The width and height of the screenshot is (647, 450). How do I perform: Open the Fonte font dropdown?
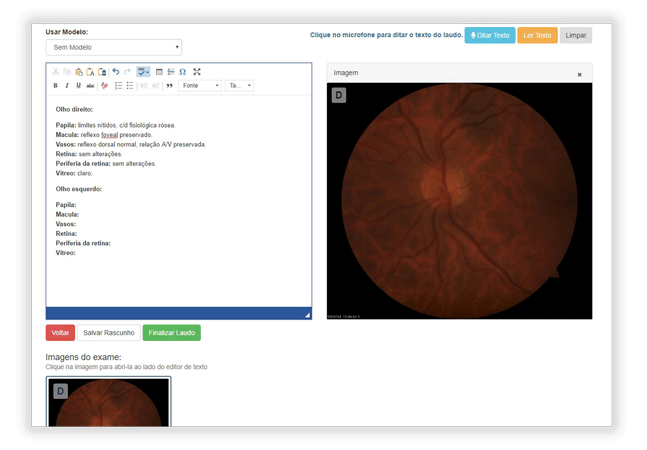tap(200, 85)
